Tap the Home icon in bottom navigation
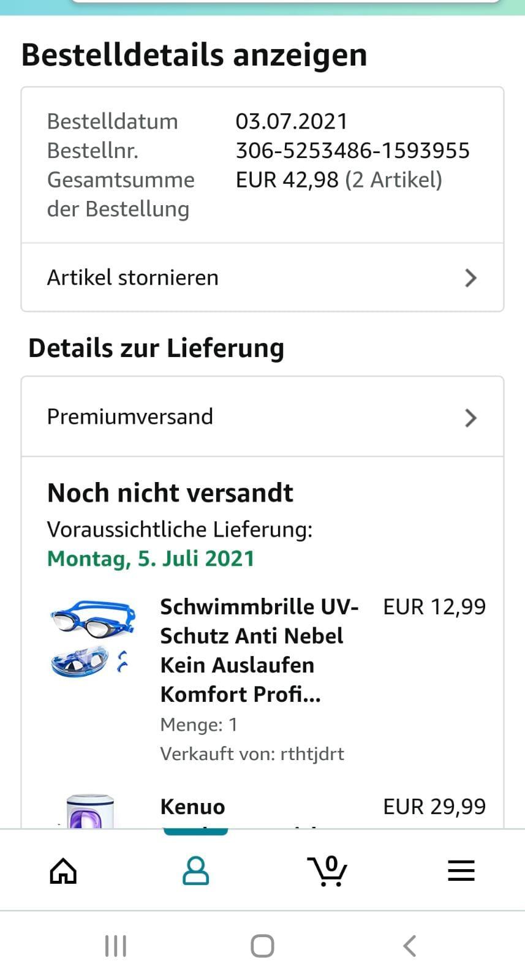Screen dimensions: 525x980 point(63,870)
